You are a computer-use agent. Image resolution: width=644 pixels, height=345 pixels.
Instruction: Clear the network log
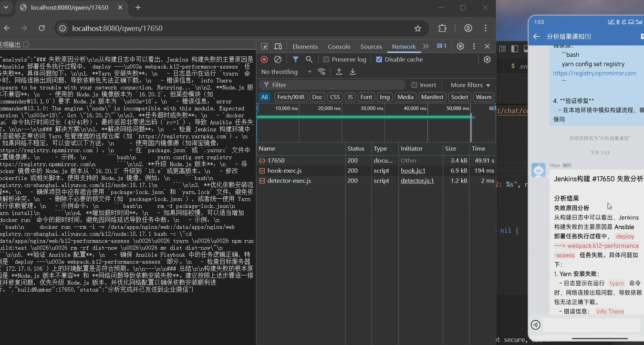click(x=278, y=60)
